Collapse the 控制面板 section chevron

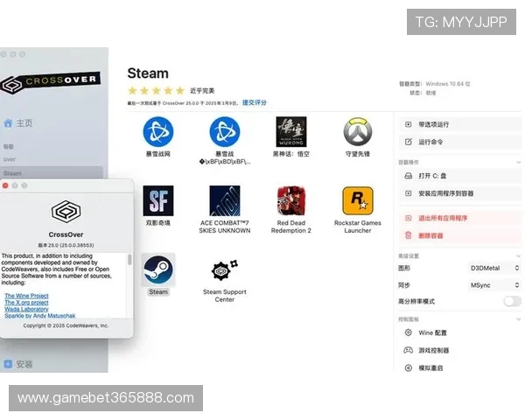518,319
